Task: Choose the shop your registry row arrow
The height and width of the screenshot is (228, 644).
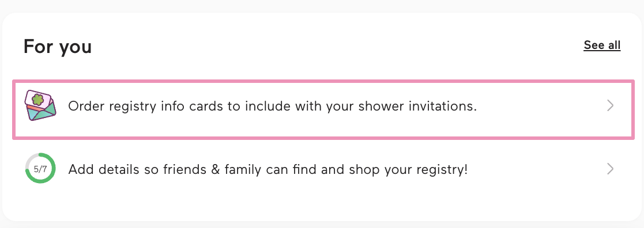Action: [x=611, y=169]
